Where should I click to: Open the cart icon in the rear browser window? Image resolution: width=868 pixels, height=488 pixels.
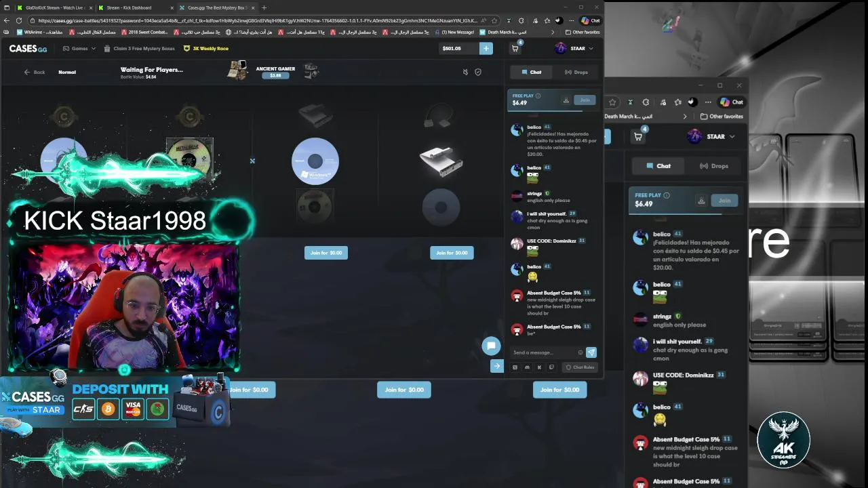click(x=638, y=136)
